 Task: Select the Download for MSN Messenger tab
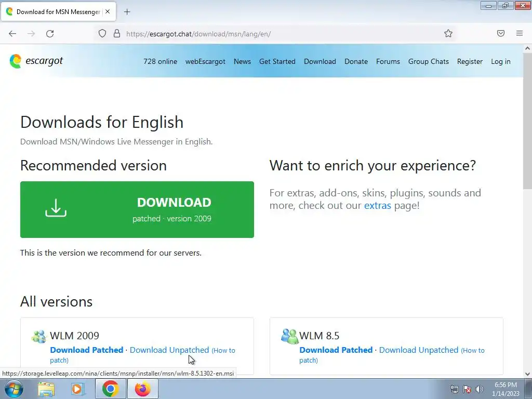pos(58,11)
